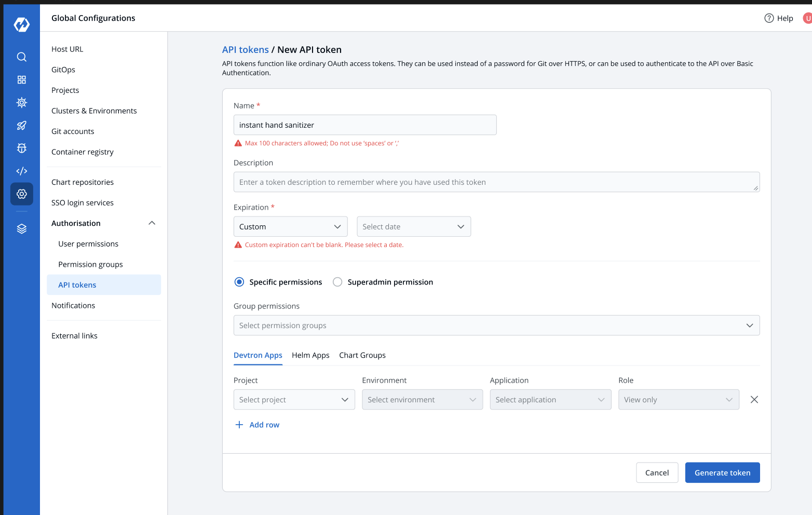Viewport: 812px width, 515px height.
Task: Open the applications grid icon in sidebar
Action: pos(22,80)
